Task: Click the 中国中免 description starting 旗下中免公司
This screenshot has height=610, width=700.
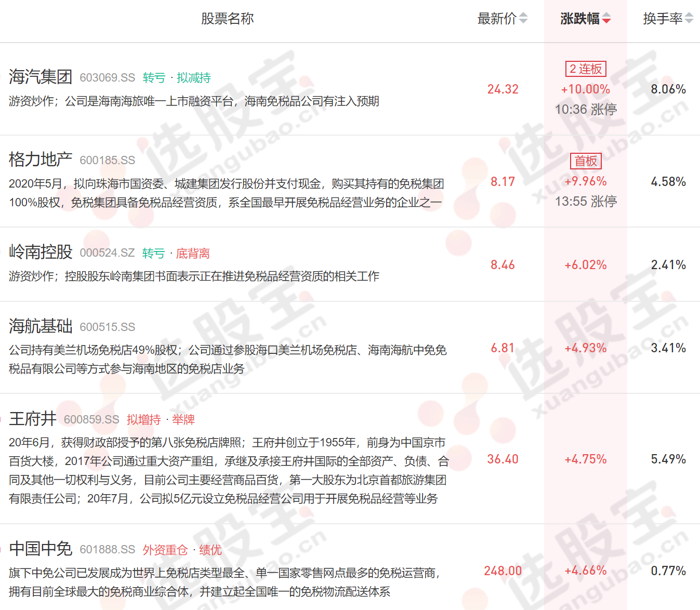Action: [x=224, y=582]
